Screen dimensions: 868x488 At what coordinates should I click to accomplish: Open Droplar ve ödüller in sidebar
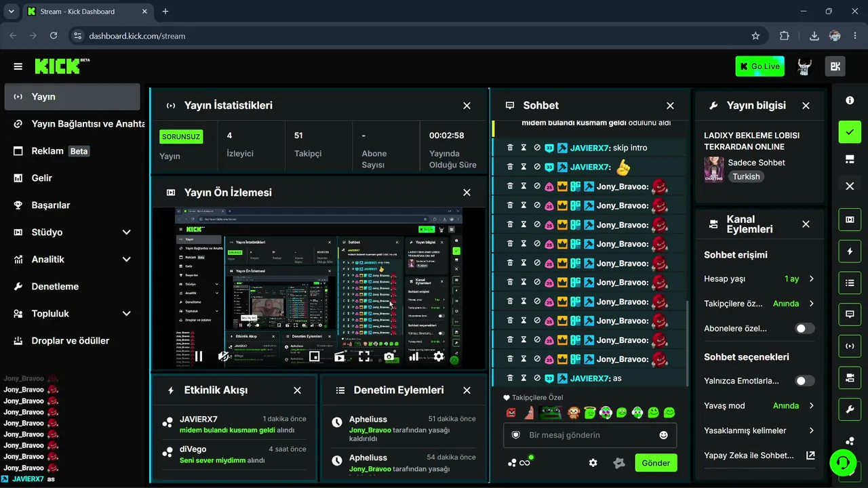[x=72, y=341]
